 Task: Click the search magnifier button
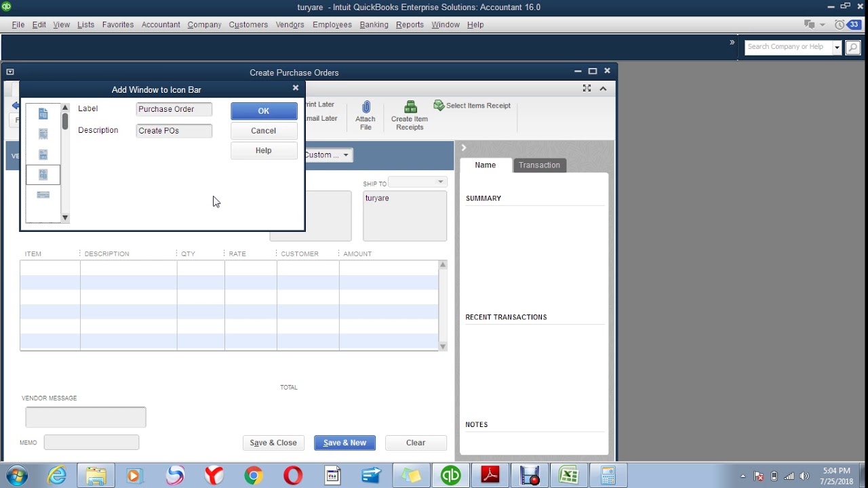852,47
